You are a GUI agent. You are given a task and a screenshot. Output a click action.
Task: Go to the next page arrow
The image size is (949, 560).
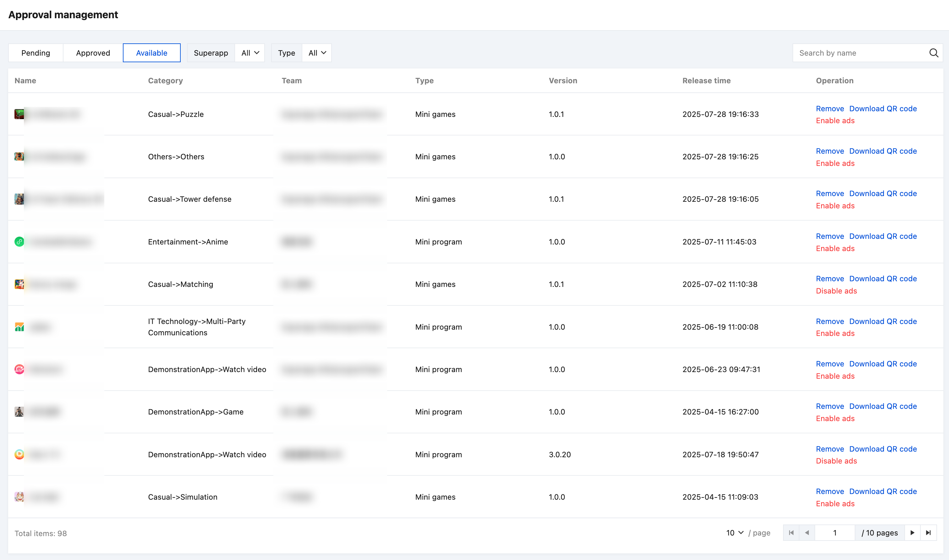click(x=912, y=533)
